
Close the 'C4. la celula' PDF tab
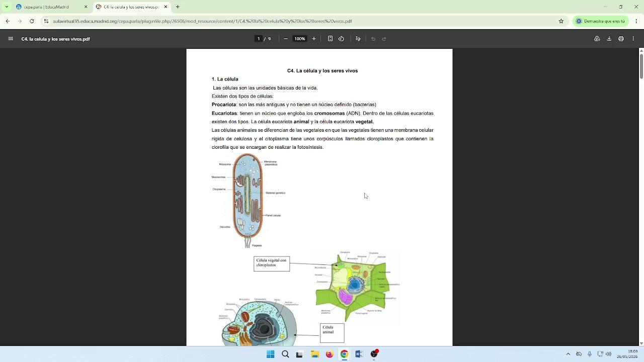pyautogui.click(x=166, y=7)
